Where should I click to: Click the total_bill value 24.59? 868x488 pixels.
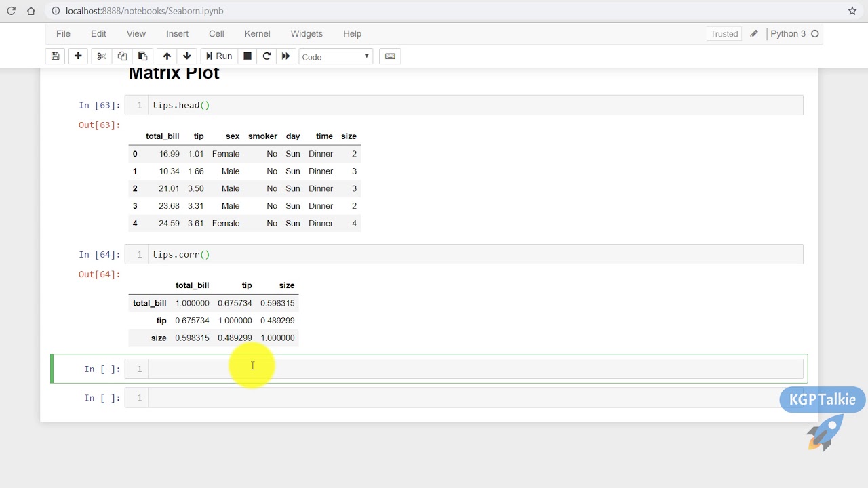point(170,223)
